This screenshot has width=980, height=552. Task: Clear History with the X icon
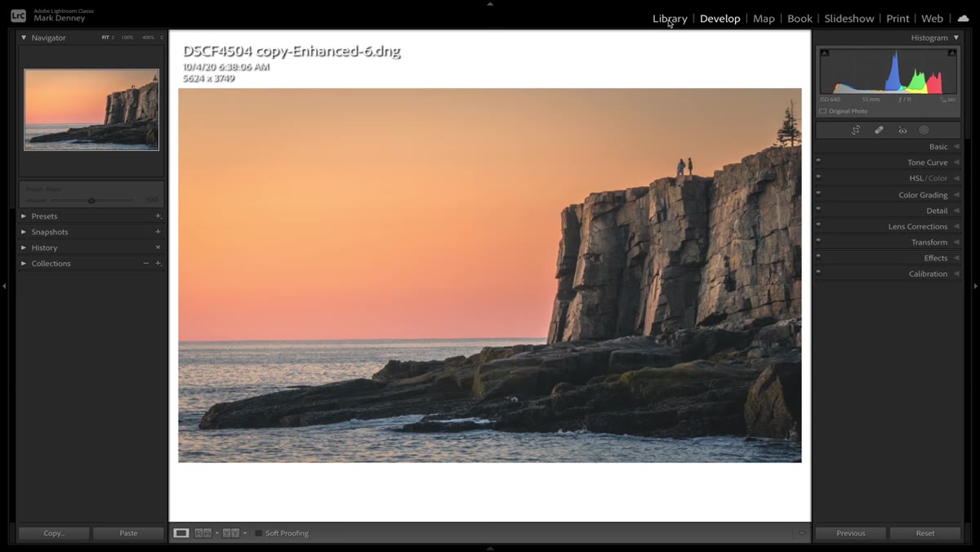coord(158,247)
